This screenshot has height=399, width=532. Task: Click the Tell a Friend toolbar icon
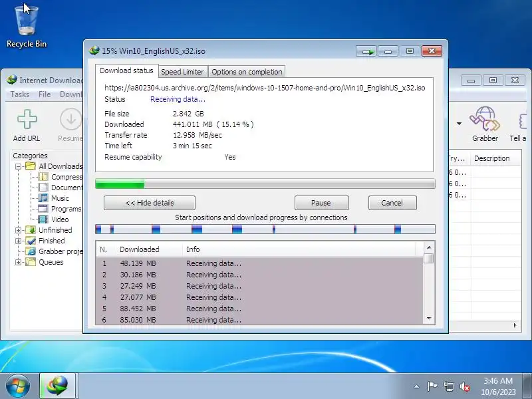pos(523,121)
